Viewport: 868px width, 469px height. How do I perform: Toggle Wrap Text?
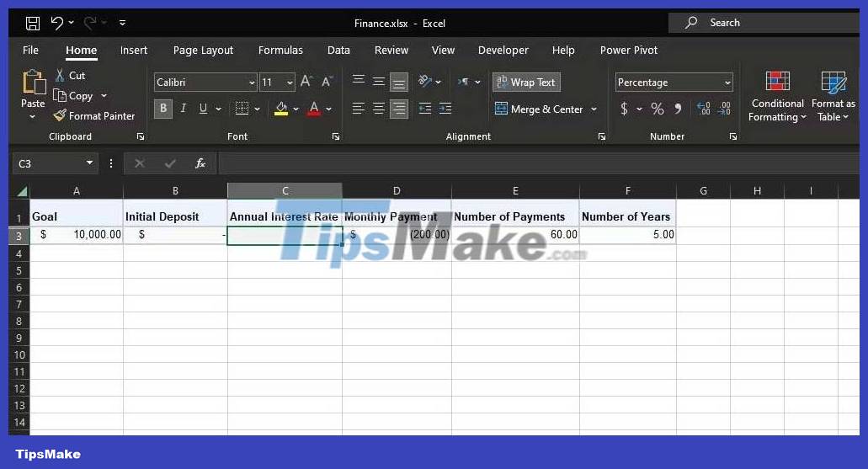(x=526, y=82)
